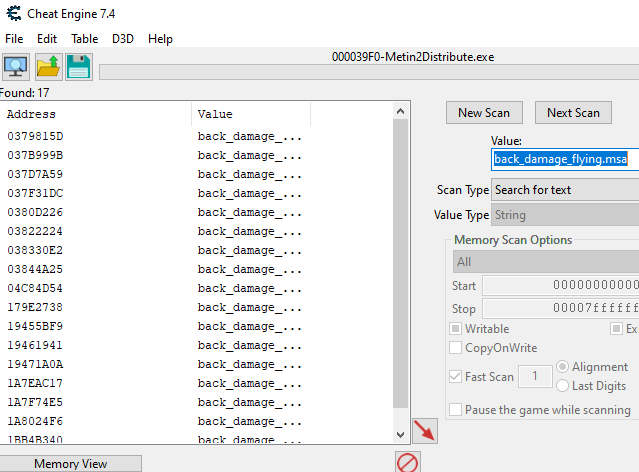The width and height of the screenshot is (639, 472).
Task: Click the results list scroll down arrow
Action: (401, 435)
